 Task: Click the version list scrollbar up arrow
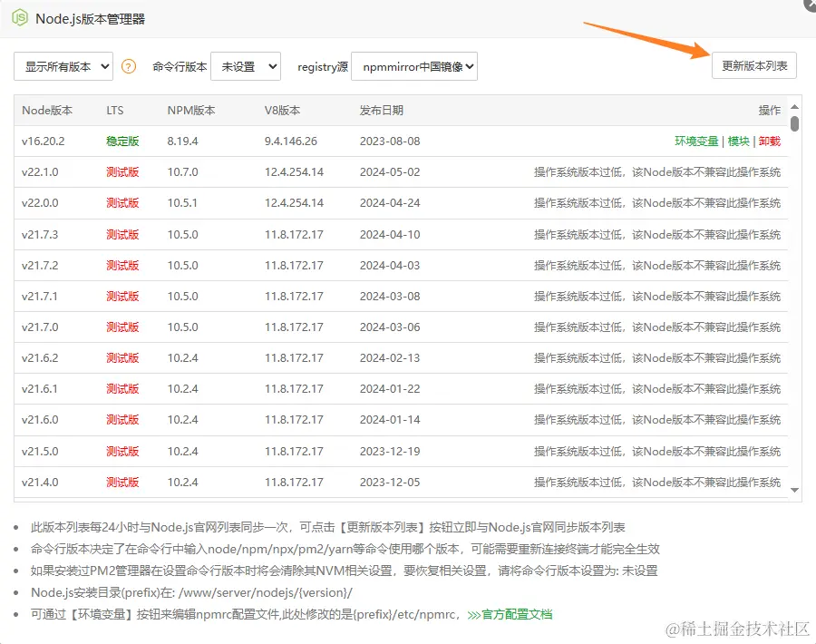click(x=794, y=107)
